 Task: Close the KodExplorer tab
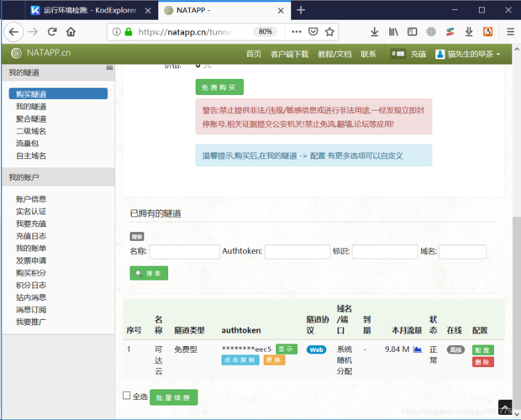tap(148, 11)
